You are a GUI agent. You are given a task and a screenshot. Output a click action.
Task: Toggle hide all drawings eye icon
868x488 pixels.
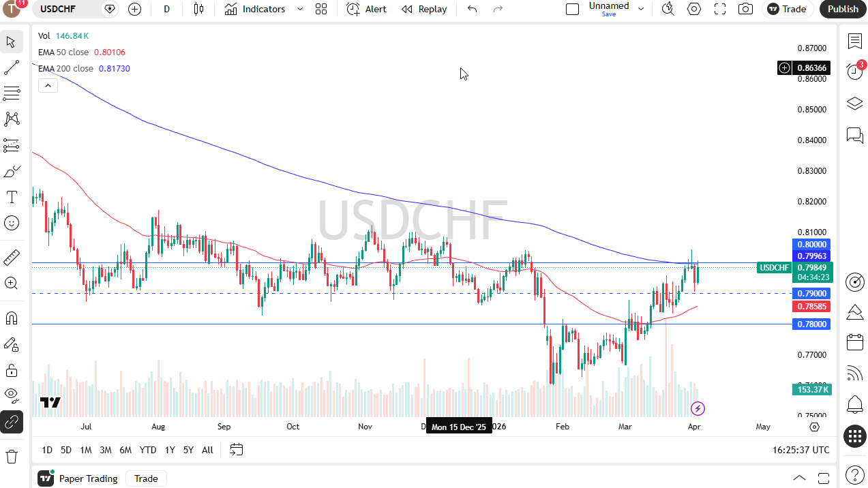[x=12, y=394]
